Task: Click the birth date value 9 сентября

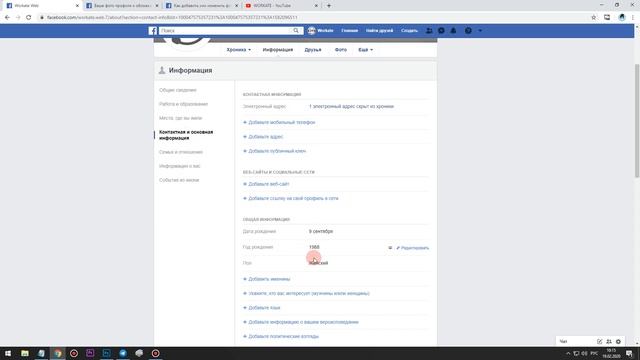Action: tap(321, 231)
